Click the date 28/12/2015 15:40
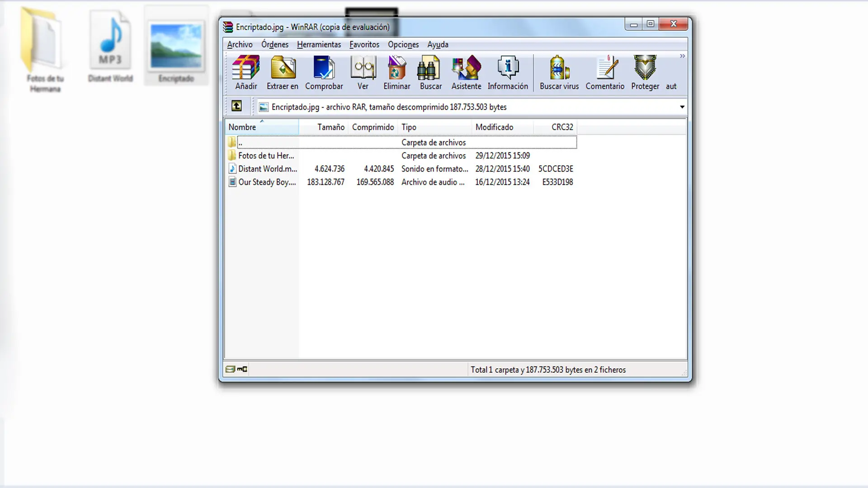 click(503, 169)
